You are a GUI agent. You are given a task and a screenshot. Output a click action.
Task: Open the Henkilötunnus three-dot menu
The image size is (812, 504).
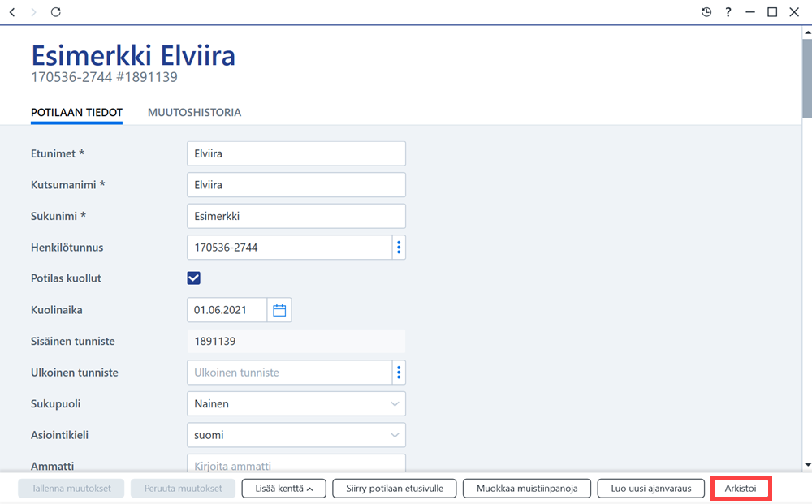[399, 248]
